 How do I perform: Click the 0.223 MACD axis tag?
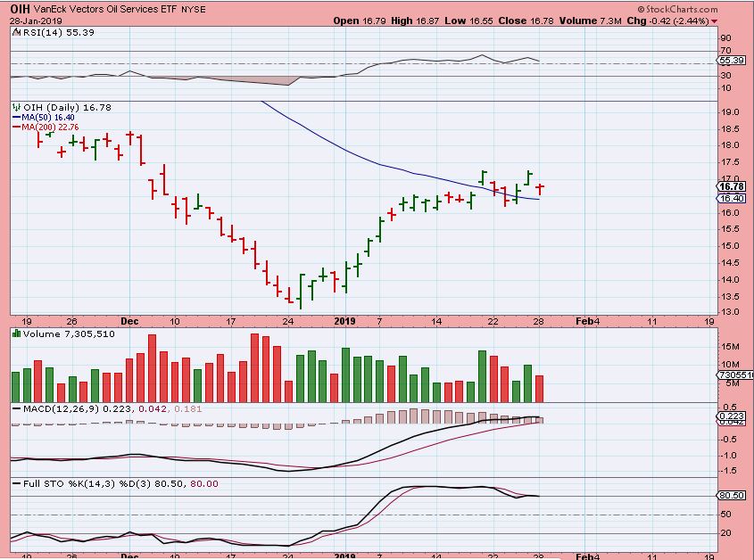[x=732, y=416]
